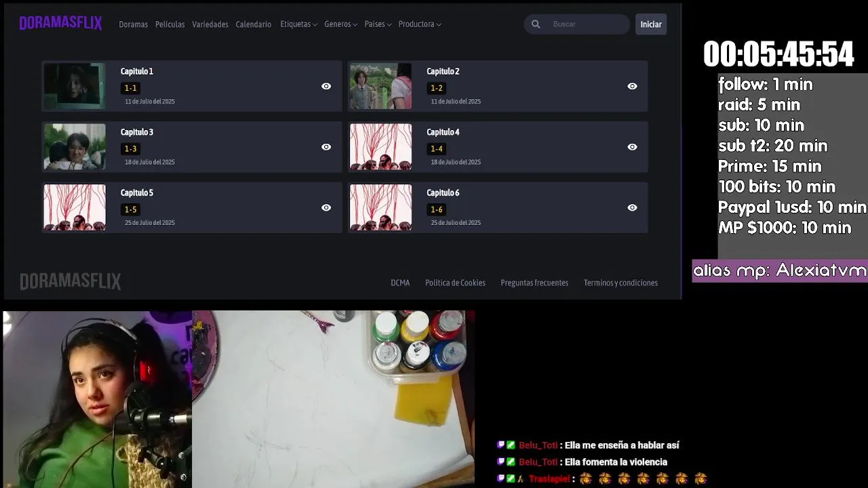Viewport: 868px width, 488px height.
Task: Open the Calendario menu item
Action: tap(253, 24)
